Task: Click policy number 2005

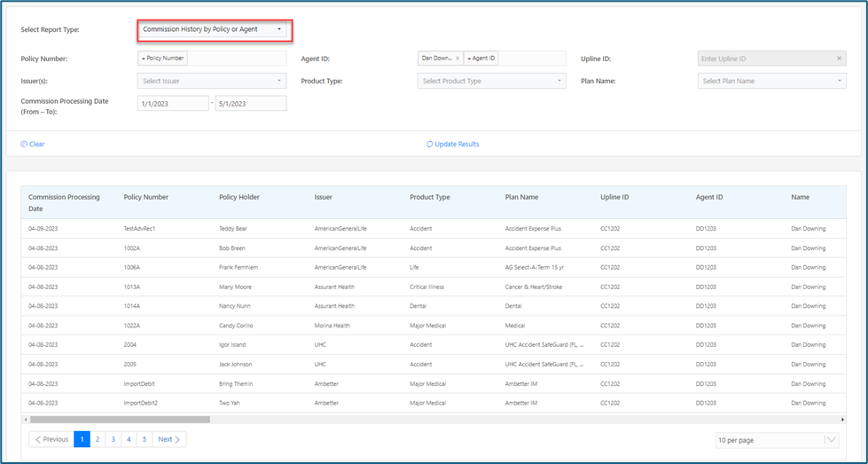Action: 130,365
